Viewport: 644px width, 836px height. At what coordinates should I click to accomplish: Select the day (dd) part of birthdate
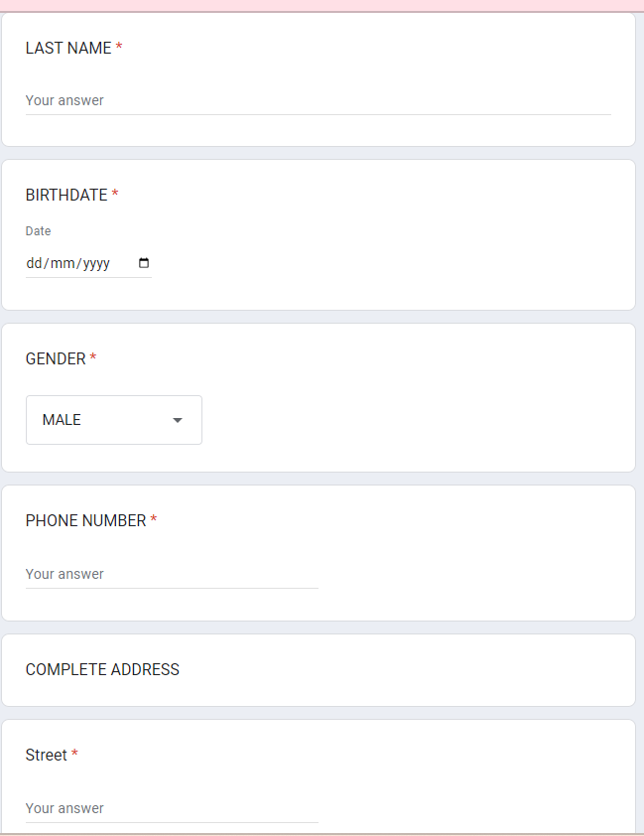point(35,264)
